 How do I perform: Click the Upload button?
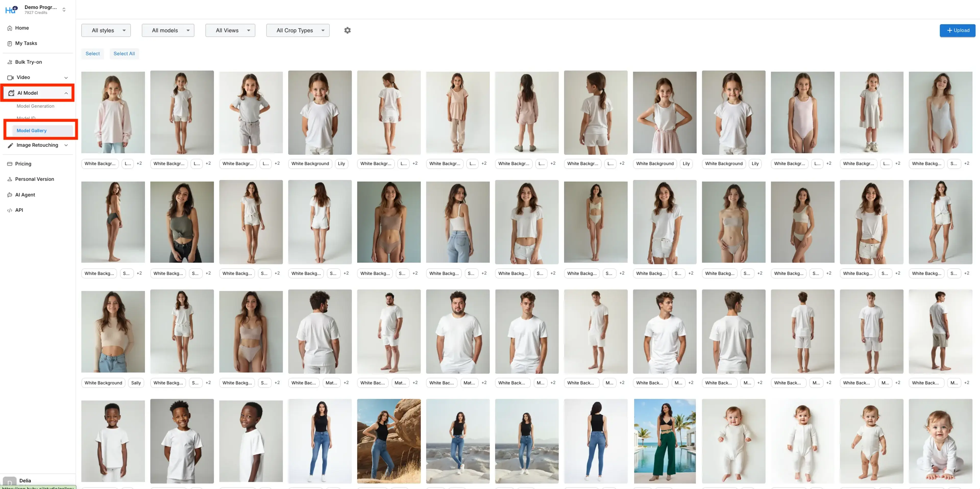(x=957, y=30)
